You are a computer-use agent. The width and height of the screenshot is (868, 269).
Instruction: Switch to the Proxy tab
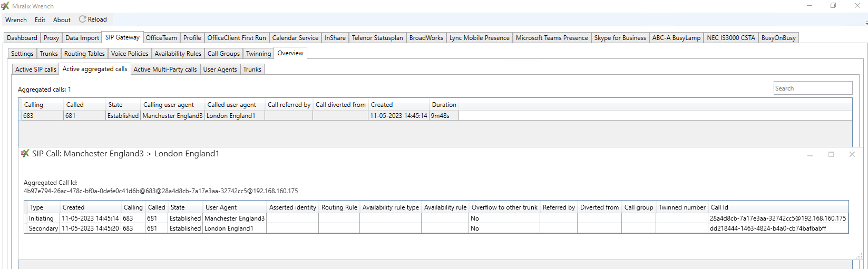click(x=51, y=38)
